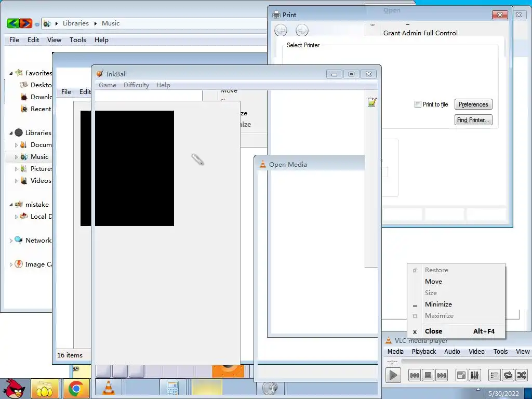Screen dimensions: 532x399
Task: Expand the Image Catalog tree node
Action: point(11,264)
